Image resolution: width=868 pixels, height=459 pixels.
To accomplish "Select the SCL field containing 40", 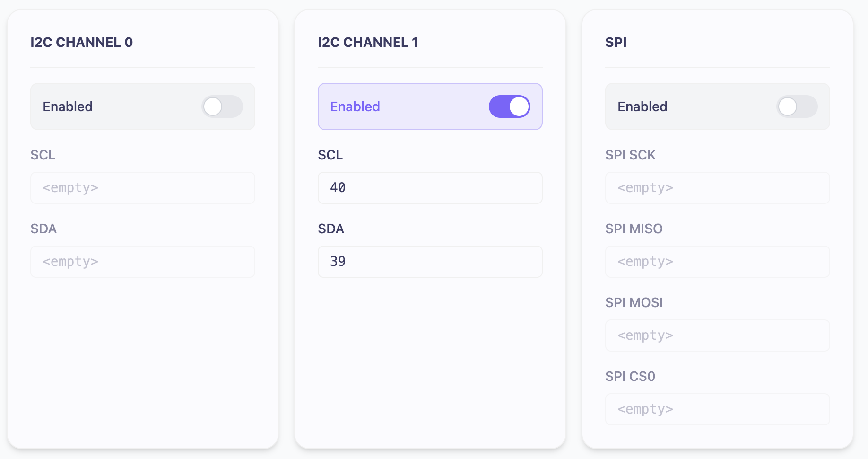I will [430, 188].
